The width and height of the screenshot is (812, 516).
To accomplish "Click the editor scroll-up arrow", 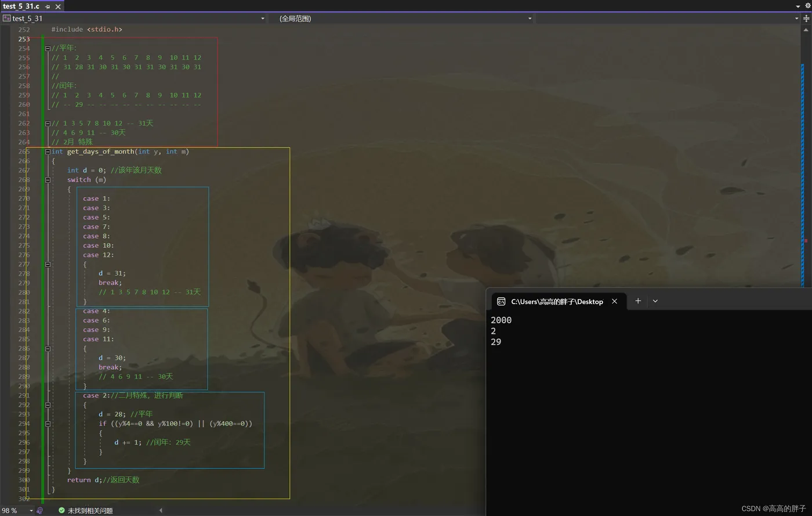I will click(806, 29).
